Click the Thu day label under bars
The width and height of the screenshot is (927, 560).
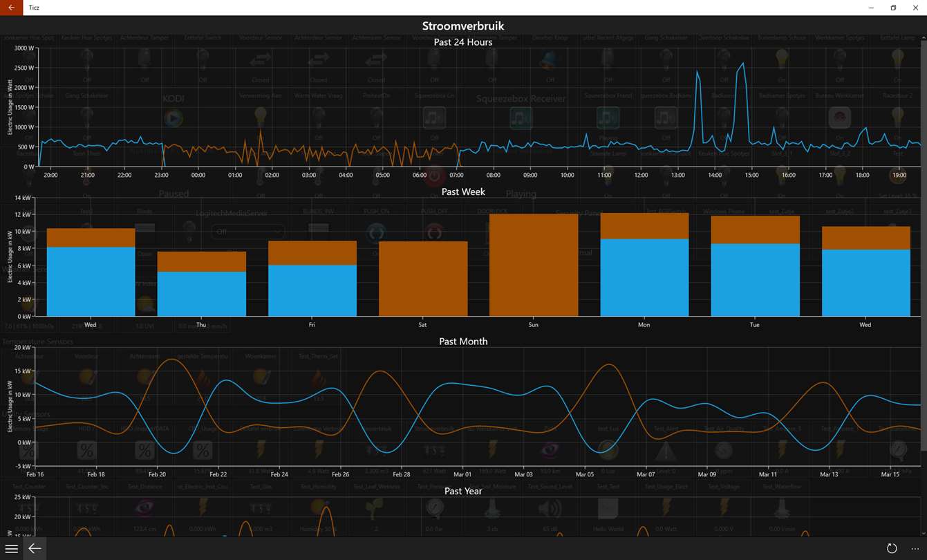201,324
